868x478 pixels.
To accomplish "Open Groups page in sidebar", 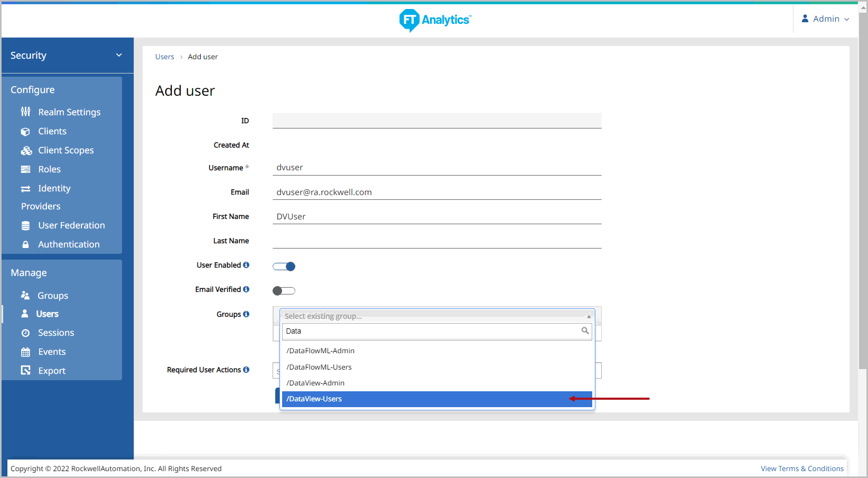I will [x=53, y=296].
